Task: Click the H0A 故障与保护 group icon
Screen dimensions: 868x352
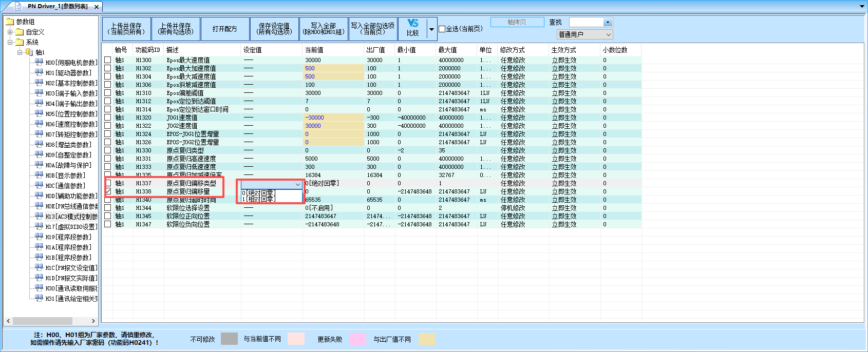Action: (x=39, y=164)
